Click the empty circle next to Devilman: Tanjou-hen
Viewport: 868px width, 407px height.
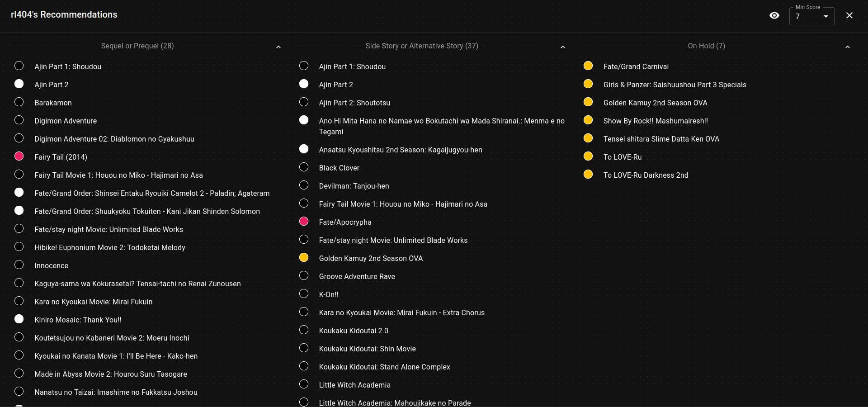click(304, 185)
